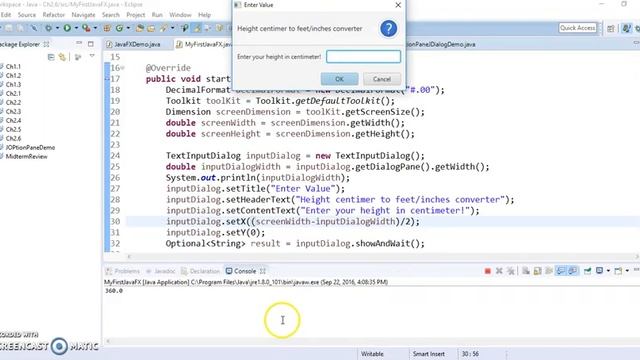Click the Writable status bar entry

(372, 354)
